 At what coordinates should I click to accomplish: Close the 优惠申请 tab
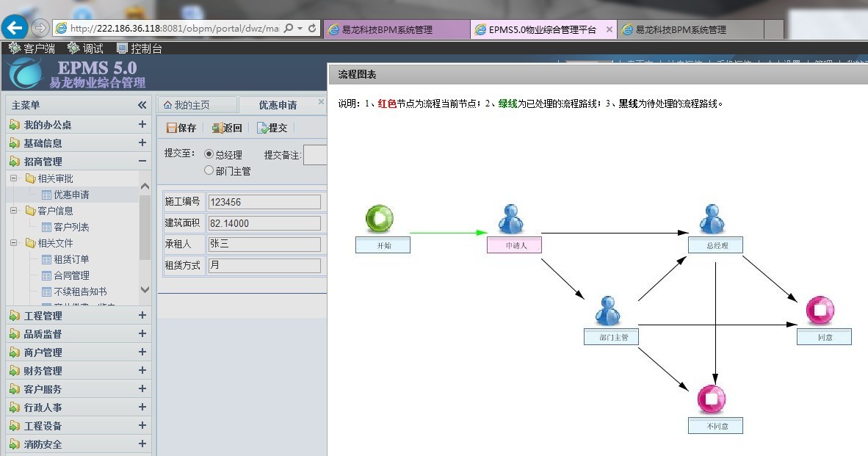[x=321, y=102]
